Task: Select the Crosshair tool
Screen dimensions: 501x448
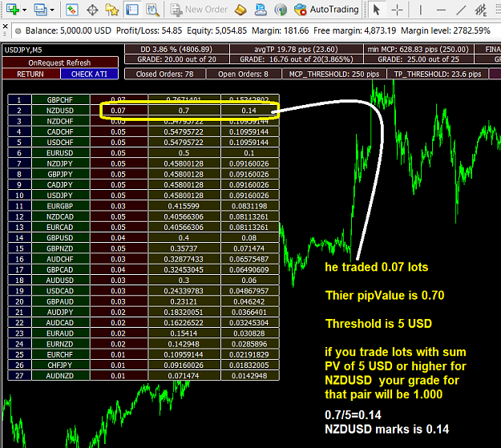Action: [x=397, y=10]
